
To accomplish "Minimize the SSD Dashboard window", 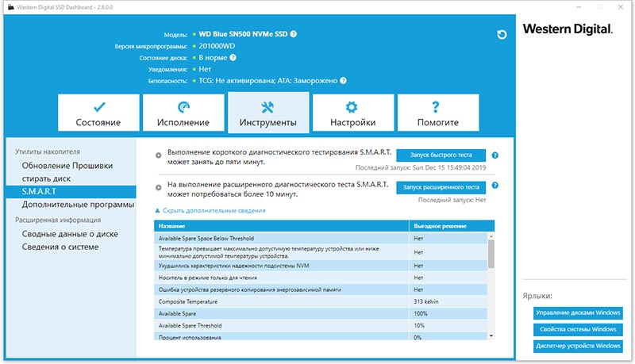I will click(579, 7).
